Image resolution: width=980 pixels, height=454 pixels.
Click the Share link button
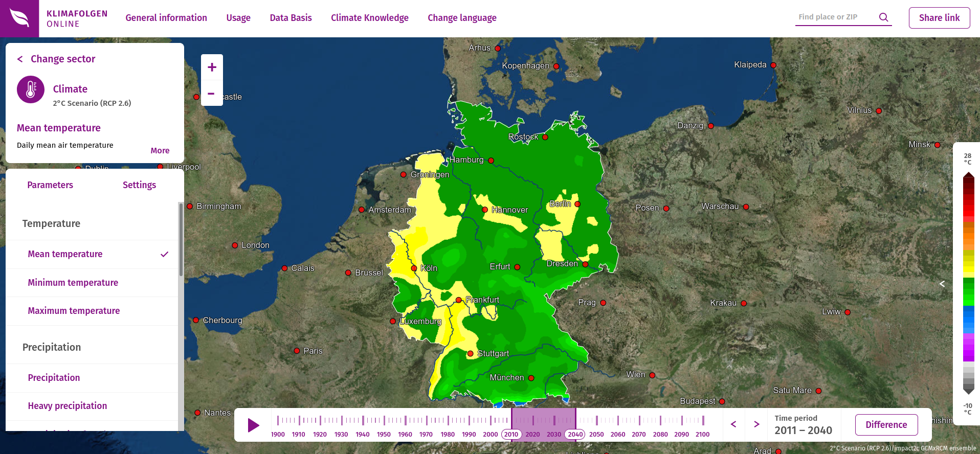tap(939, 18)
